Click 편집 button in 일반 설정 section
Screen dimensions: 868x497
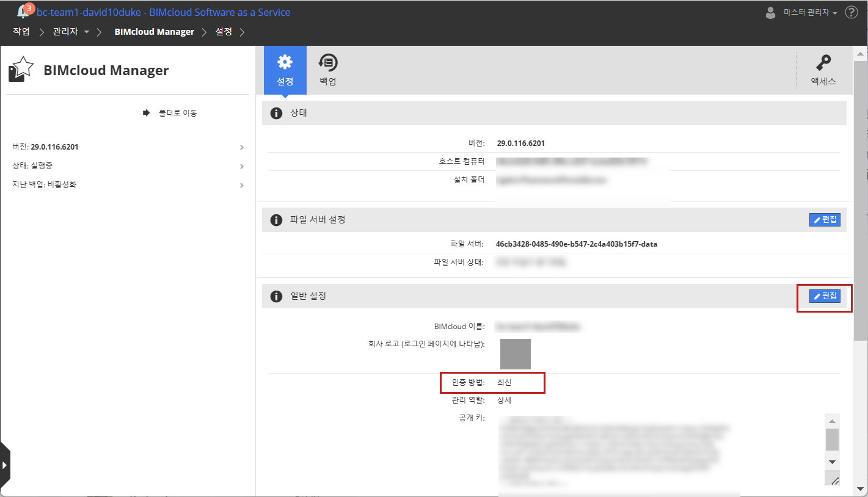[825, 296]
